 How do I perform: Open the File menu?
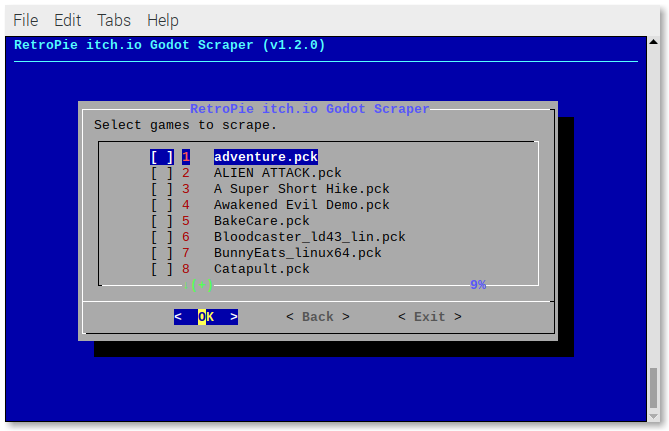pyautogui.click(x=26, y=20)
